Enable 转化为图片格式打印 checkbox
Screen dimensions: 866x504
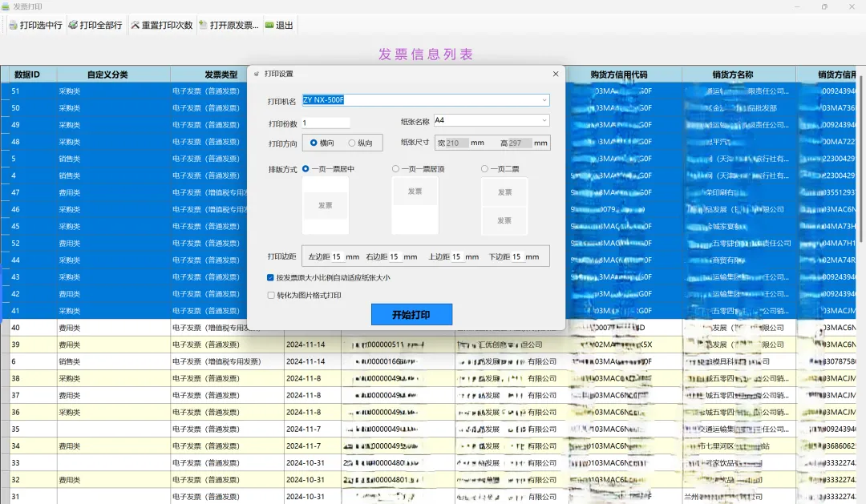[x=271, y=296]
